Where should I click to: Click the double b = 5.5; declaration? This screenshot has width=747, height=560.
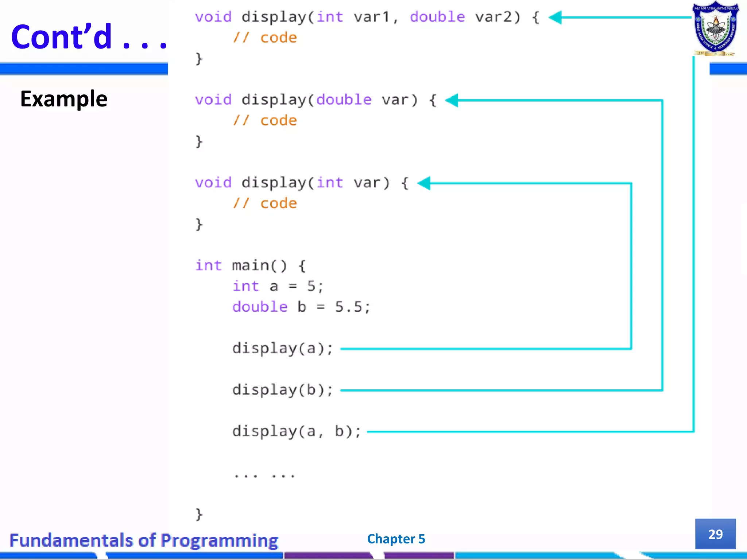[301, 307]
